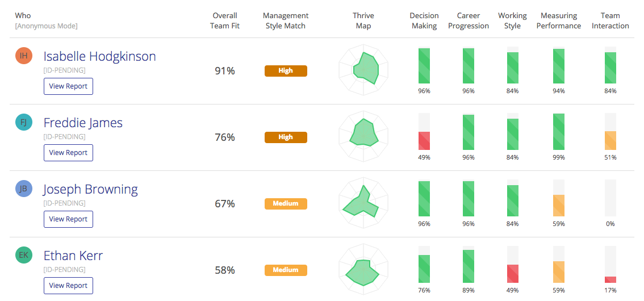
Task: Click Freddie James's FJ avatar icon
Action: (24, 122)
